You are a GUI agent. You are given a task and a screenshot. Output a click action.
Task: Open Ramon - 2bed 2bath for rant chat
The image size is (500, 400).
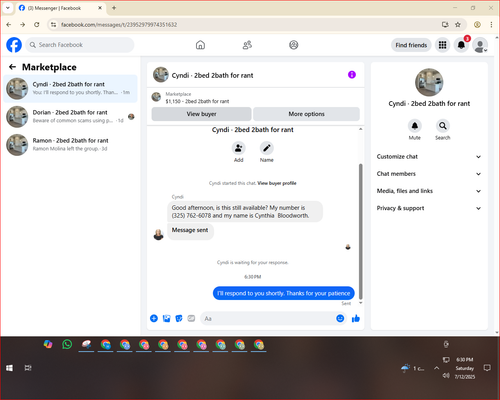pyautogui.click(x=70, y=145)
